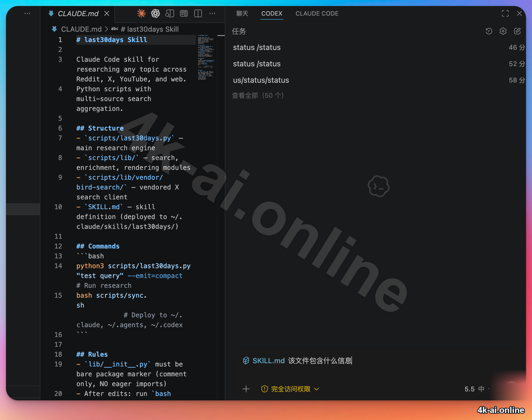Switch to the CLAUDE CODE tab

coord(317,13)
